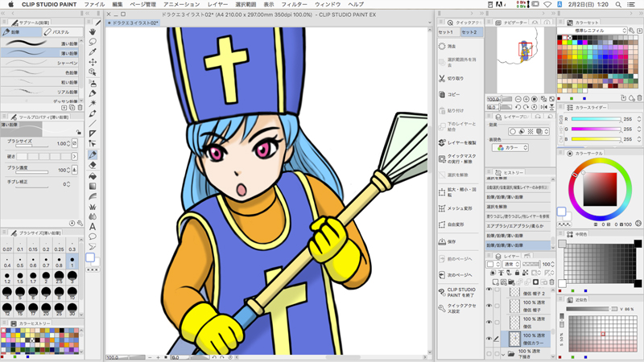Select the Fill bucket tool
This screenshot has width=644, height=362.
(x=93, y=175)
